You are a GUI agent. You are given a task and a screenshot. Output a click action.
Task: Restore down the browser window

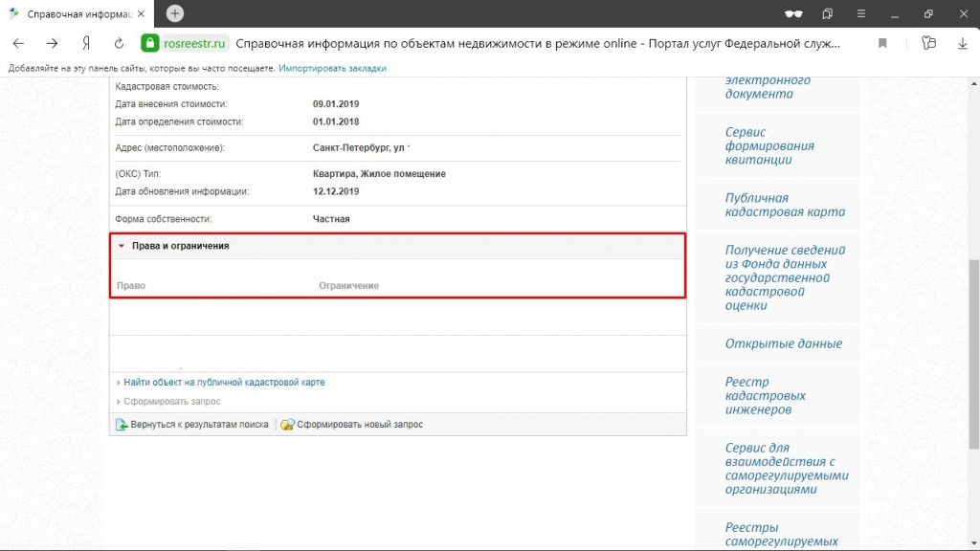click(928, 13)
